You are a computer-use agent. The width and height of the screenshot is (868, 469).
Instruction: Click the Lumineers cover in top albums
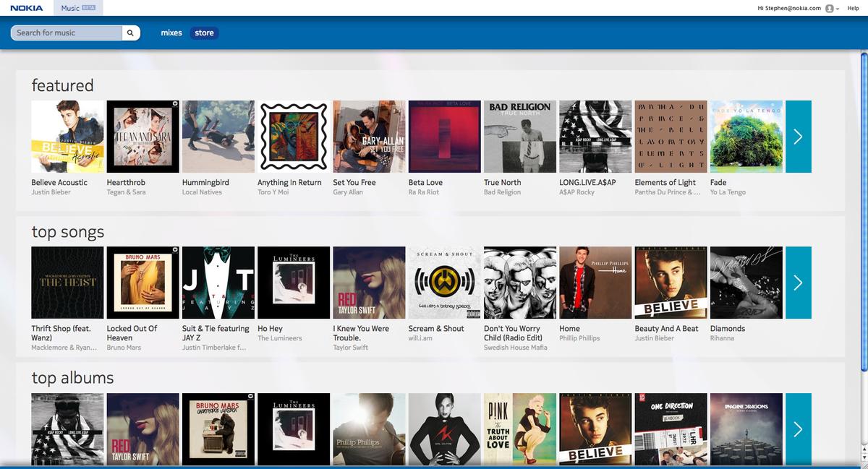click(294, 429)
